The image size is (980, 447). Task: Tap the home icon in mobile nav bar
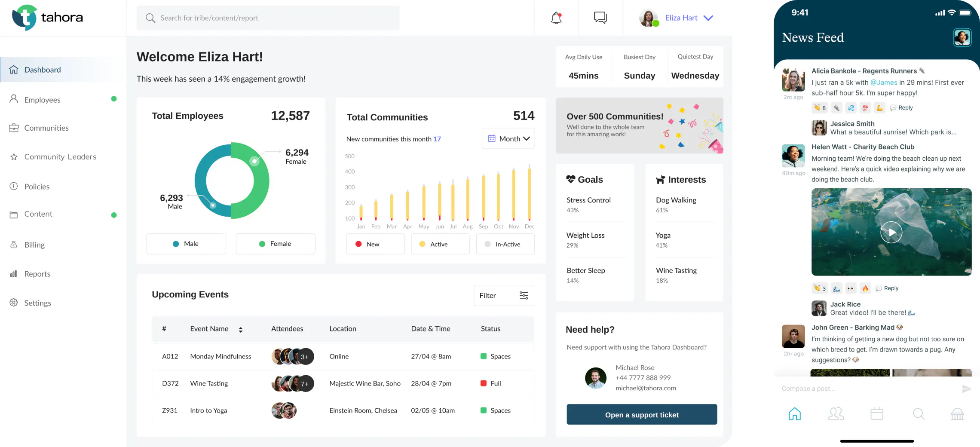coord(794,414)
